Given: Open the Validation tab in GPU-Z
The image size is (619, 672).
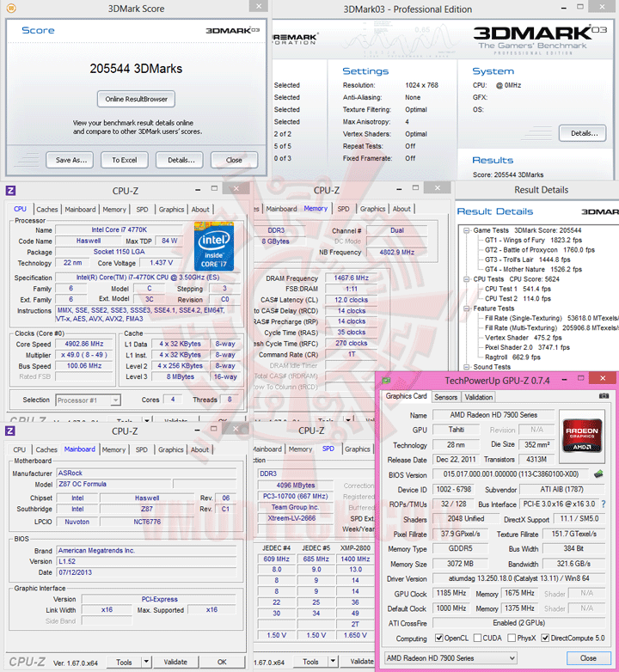Looking at the screenshot, I should pyautogui.click(x=478, y=397).
